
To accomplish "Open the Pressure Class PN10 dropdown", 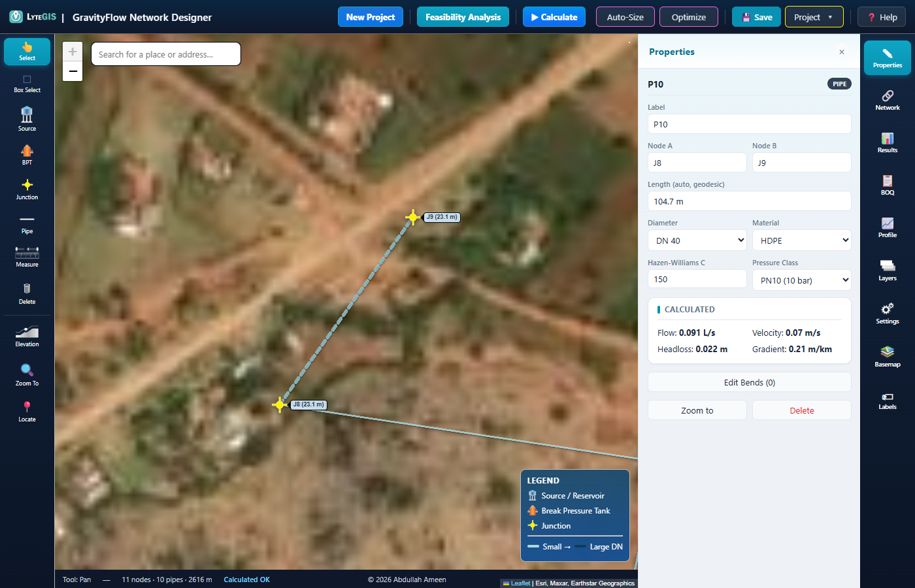I will [x=801, y=280].
